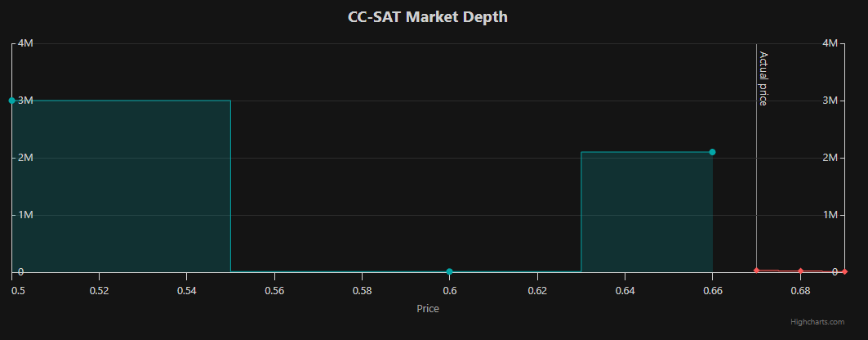Click the "Actual price" plot line label

point(763,78)
